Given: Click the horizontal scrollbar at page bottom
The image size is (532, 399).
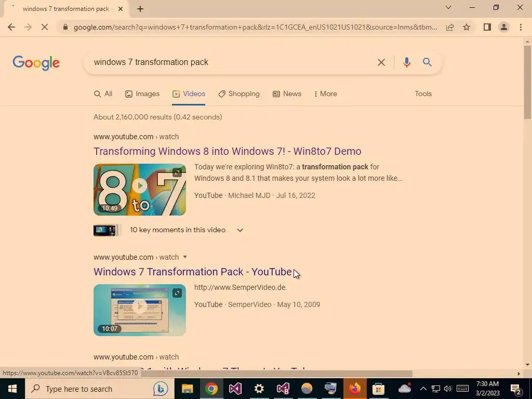Looking at the screenshot, I should point(277,374).
